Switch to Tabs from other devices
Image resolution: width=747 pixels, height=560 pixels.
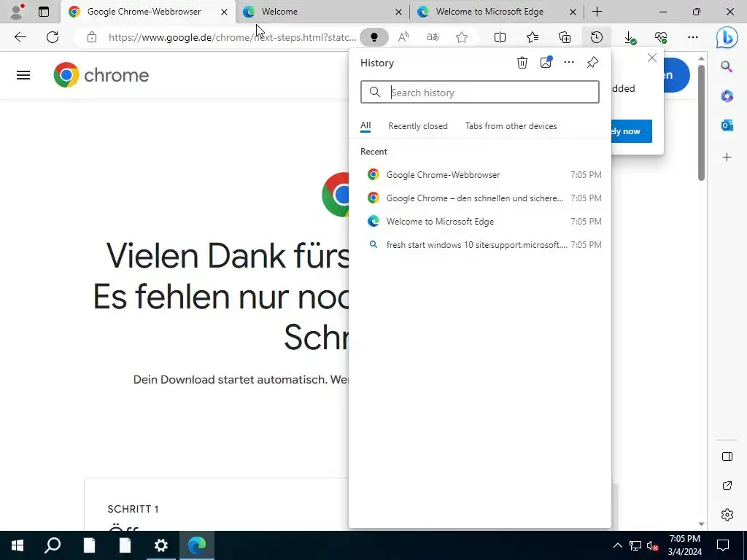pos(511,126)
